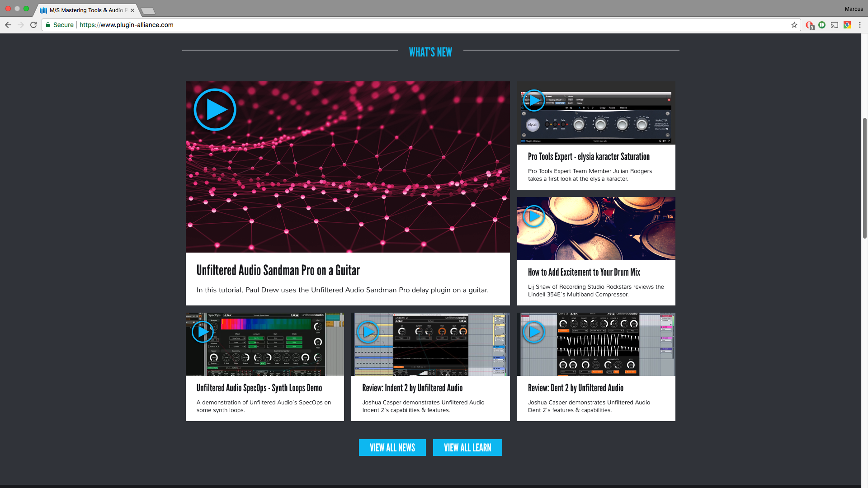This screenshot has width=868, height=488.
Task: Play the elysia karacter Saturation video
Action: pyautogui.click(x=533, y=100)
